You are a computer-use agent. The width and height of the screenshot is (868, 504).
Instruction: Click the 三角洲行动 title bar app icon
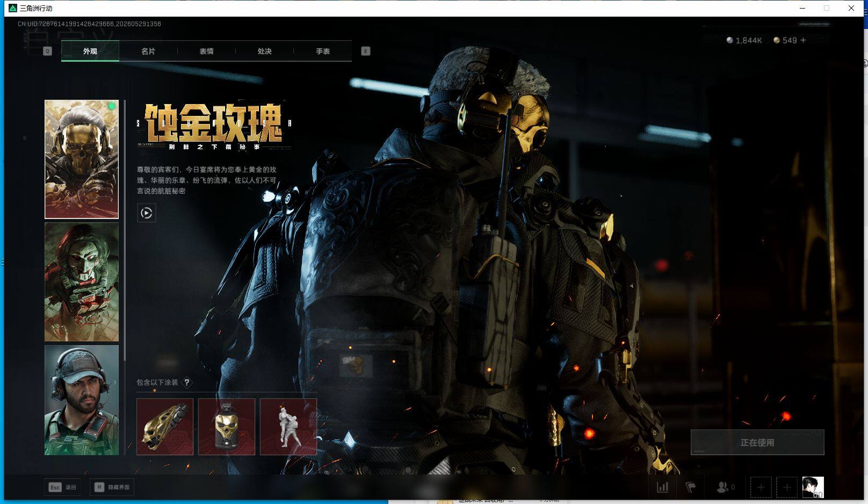point(13,8)
